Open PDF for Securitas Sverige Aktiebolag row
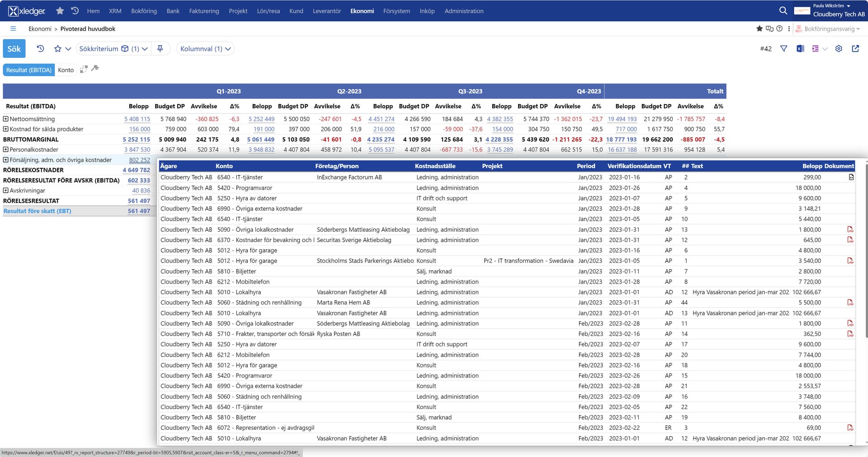868x457 pixels. 850,240
